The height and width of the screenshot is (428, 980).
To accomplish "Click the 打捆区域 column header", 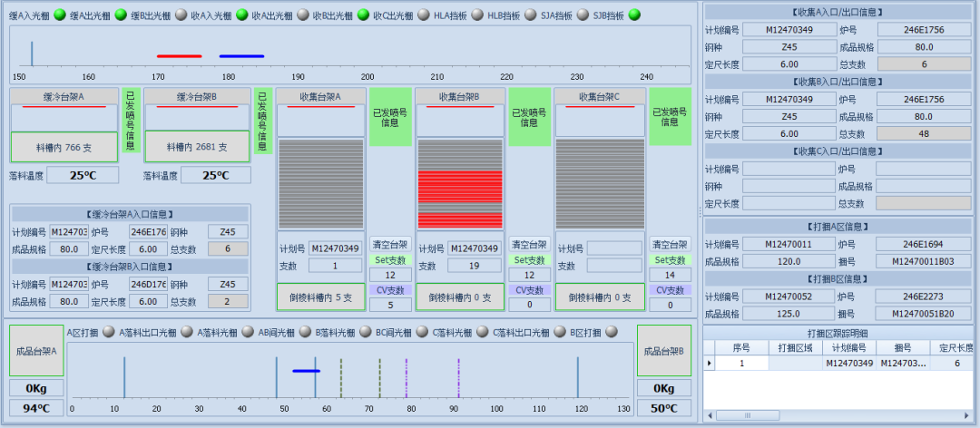I will [x=795, y=347].
